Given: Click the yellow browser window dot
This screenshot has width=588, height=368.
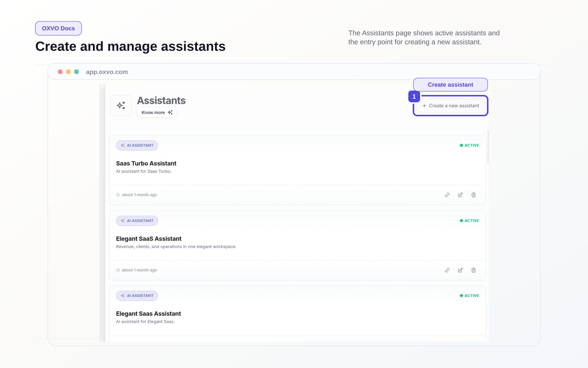Looking at the screenshot, I should (68, 72).
